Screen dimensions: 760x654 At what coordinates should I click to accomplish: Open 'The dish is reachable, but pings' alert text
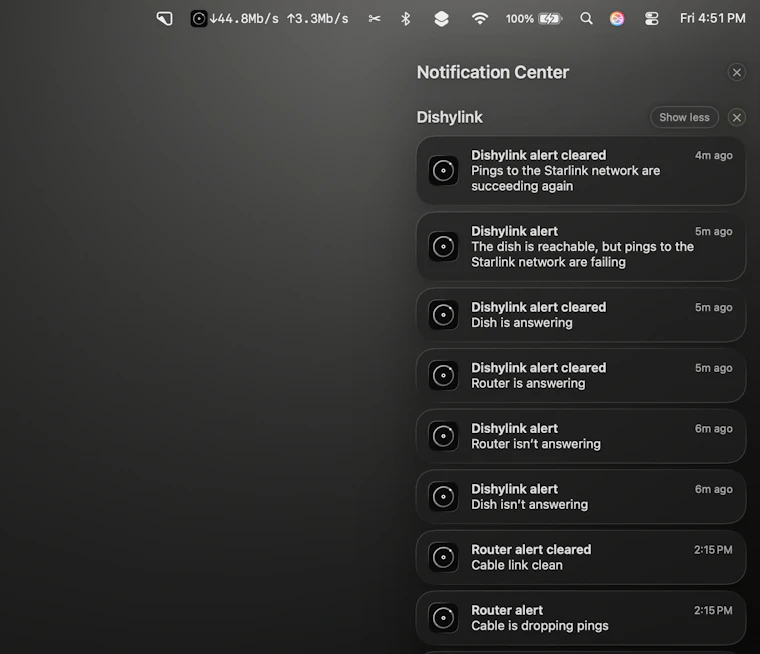[583, 254]
